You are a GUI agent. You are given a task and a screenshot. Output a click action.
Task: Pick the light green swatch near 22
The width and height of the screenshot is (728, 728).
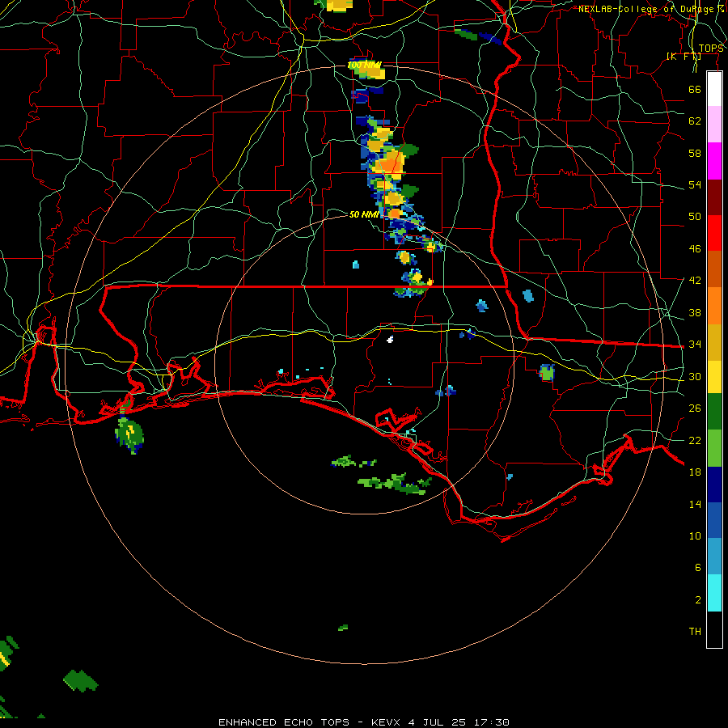tap(714, 448)
